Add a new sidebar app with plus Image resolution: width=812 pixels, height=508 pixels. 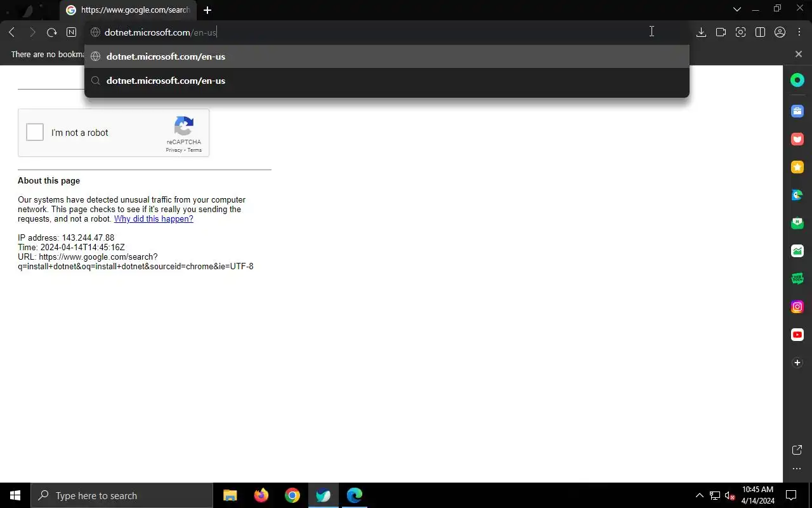[797, 363]
